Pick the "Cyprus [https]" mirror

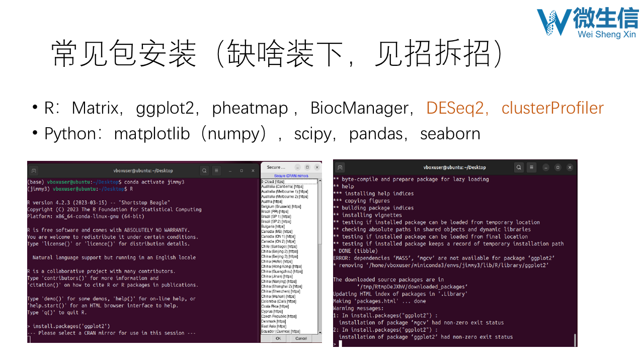tap(289, 312)
